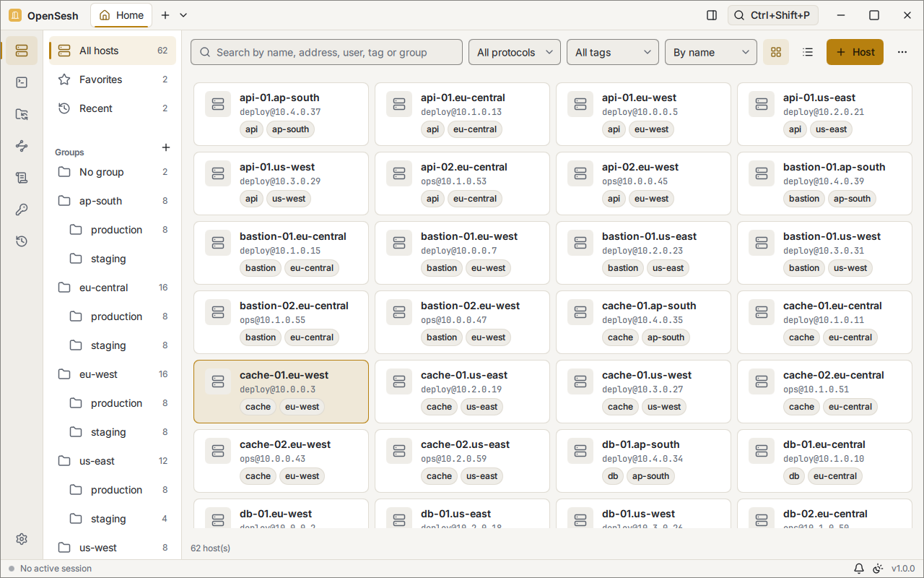Open the Ctrl+Shift+P command palette
This screenshot has width=924, height=578.
(773, 15)
